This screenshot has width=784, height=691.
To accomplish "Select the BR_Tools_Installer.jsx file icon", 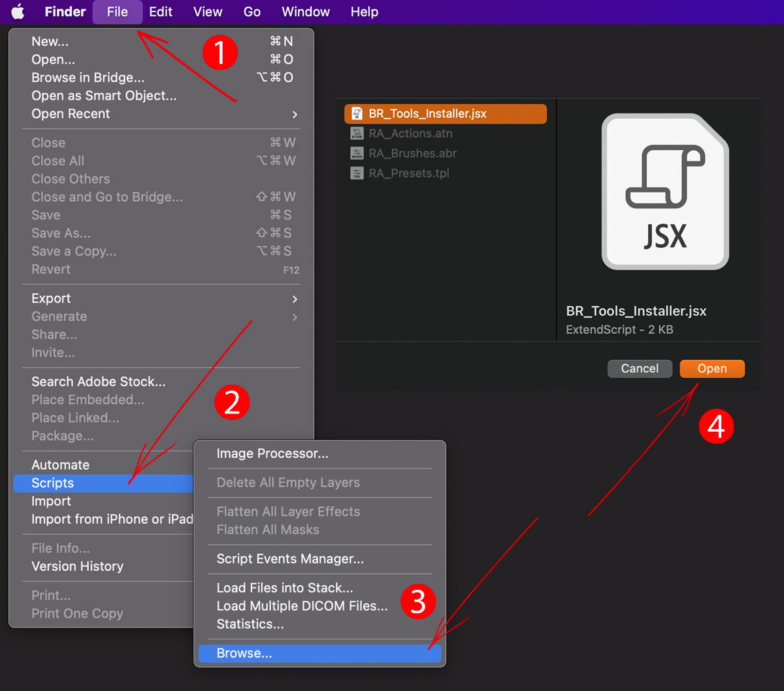I will point(357,114).
